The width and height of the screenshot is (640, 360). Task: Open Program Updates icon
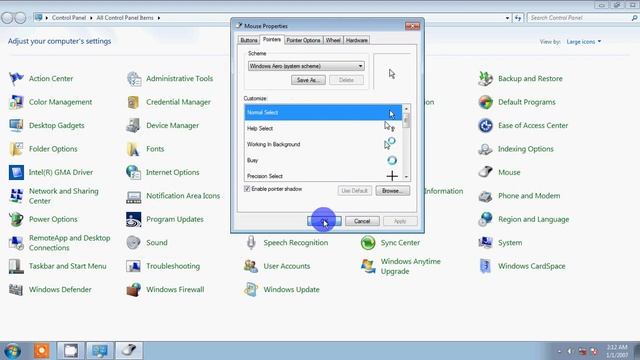[x=134, y=219]
